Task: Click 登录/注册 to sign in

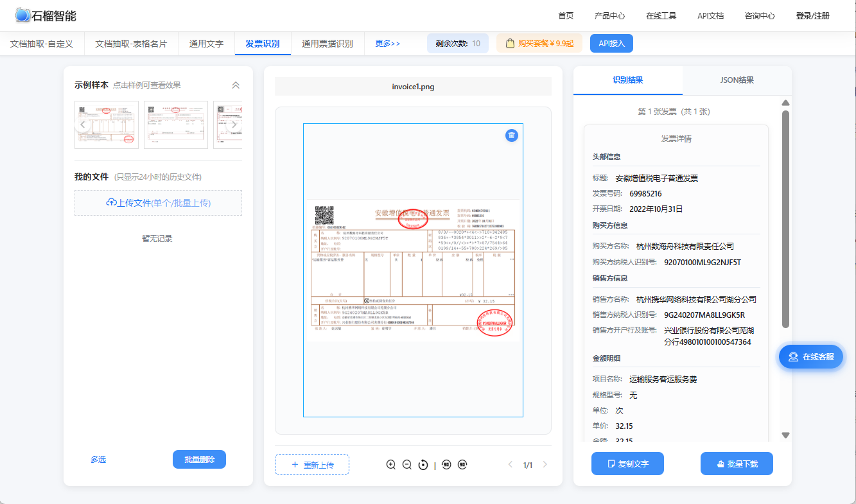Action: [x=812, y=16]
